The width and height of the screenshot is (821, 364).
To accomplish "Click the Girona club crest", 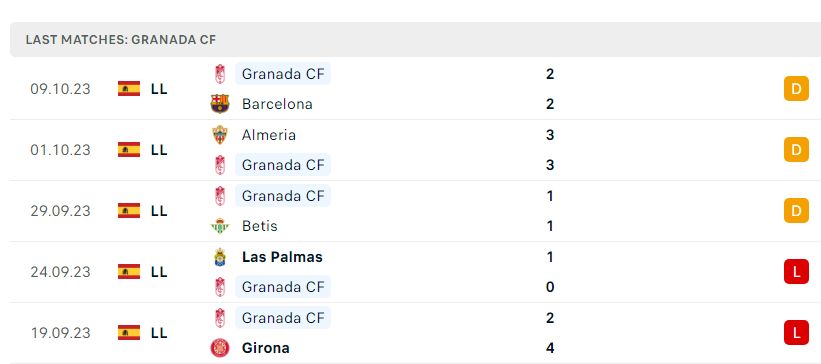I will pos(220,348).
